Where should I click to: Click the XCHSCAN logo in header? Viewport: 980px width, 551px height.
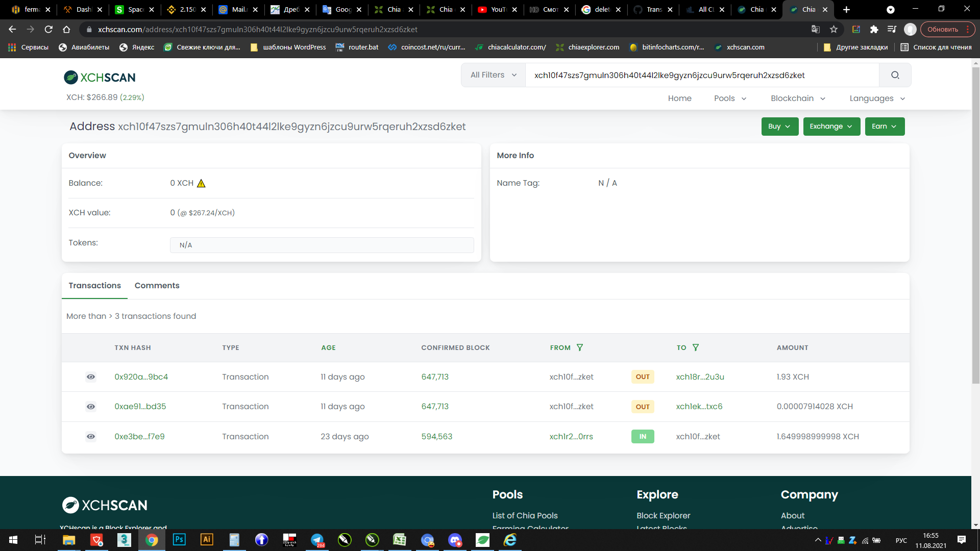pos(100,78)
